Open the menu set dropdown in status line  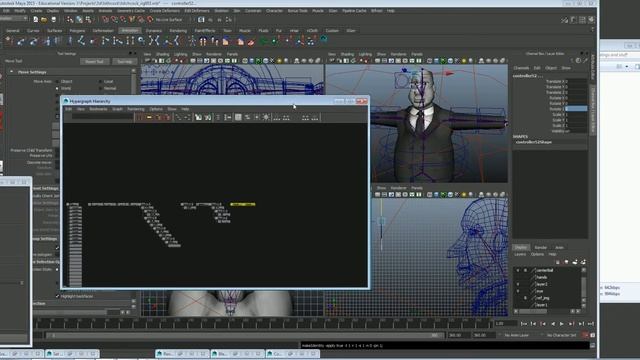point(14,19)
